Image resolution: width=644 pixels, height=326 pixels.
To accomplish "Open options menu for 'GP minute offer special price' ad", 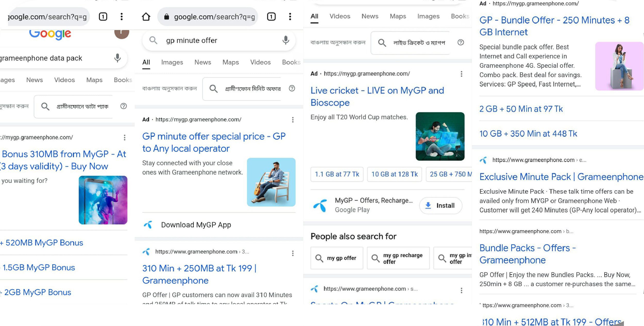I will click(293, 120).
